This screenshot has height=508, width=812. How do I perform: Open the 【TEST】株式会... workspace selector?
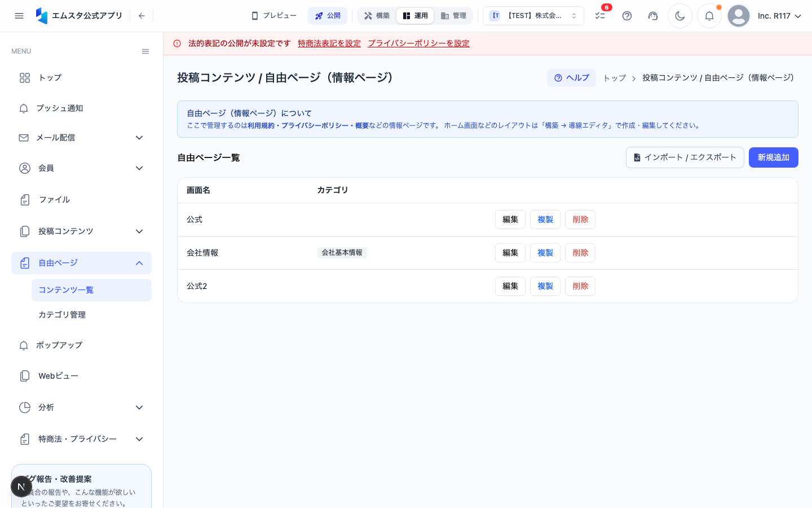point(533,16)
